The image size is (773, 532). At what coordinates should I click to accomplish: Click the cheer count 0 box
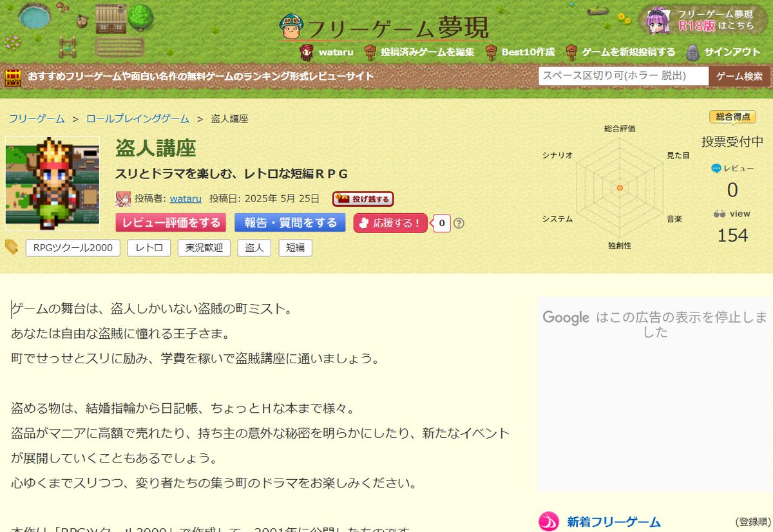(441, 223)
